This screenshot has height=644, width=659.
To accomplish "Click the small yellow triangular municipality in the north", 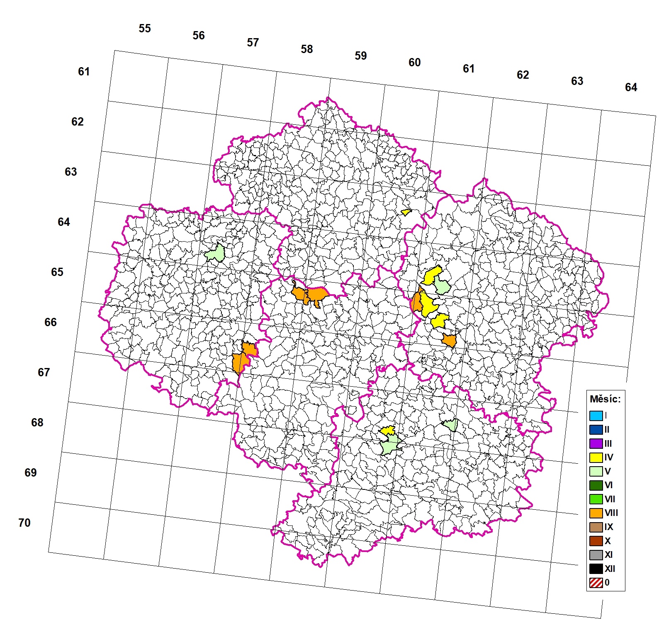I will (406, 212).
